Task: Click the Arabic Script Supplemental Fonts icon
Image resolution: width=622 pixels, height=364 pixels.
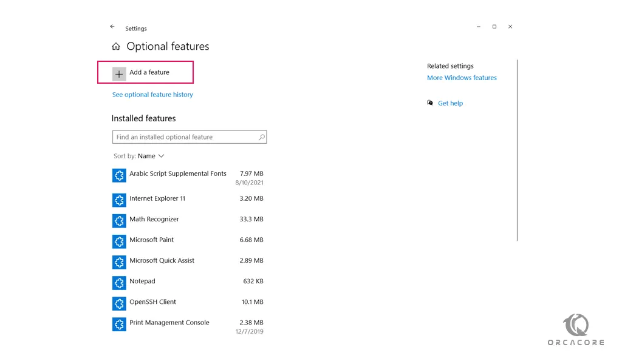Action: click(x=119, y=175)
